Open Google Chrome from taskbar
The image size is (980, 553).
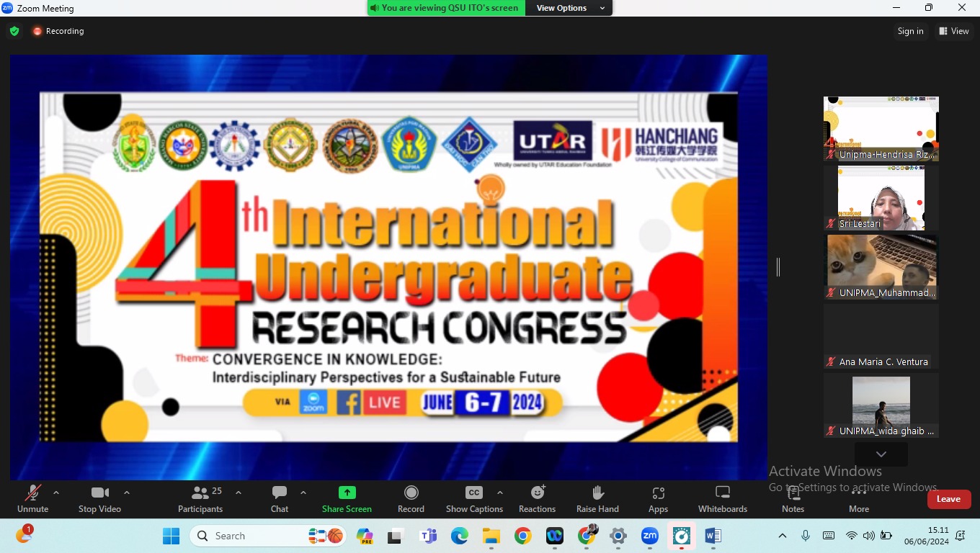(523, 536)
